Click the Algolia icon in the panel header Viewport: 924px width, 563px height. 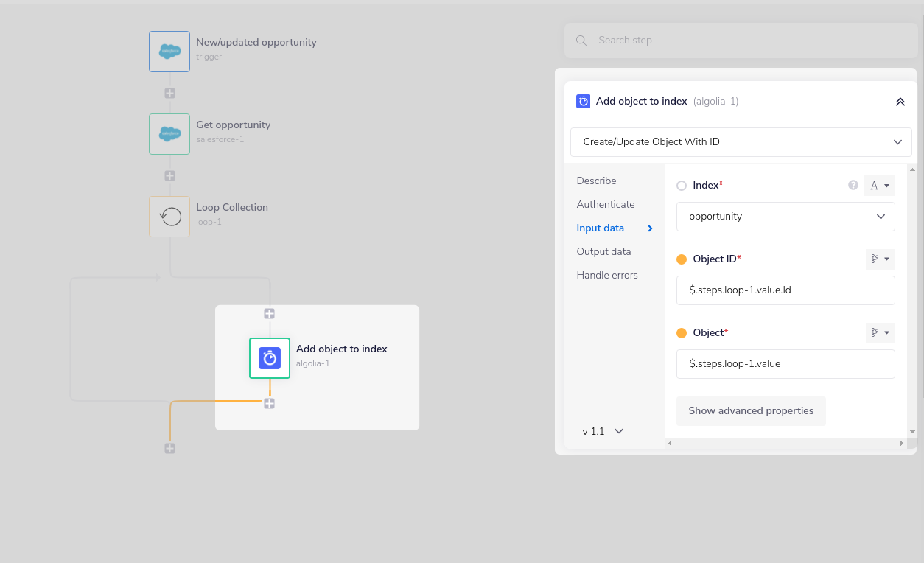[x=583, y=101]
